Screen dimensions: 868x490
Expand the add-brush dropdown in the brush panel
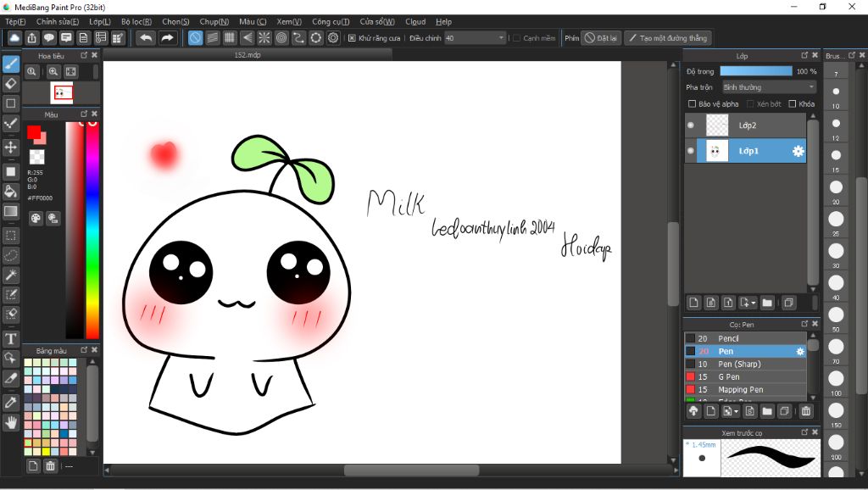pyautogui.click(x=737, y=412)
